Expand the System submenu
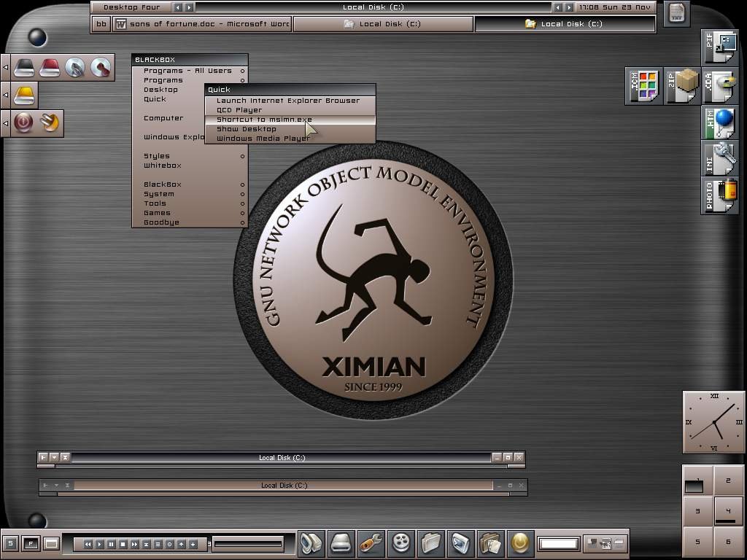Image resolution: width=747 pixels, height=560 pixels. [x=190, y=194]
